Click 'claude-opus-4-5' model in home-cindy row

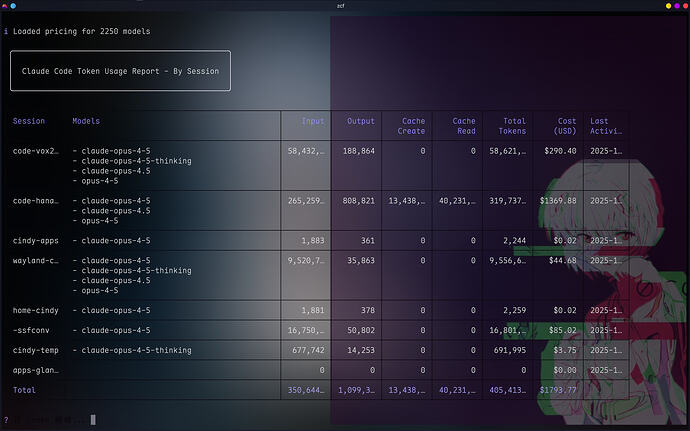tap(116, 310)
